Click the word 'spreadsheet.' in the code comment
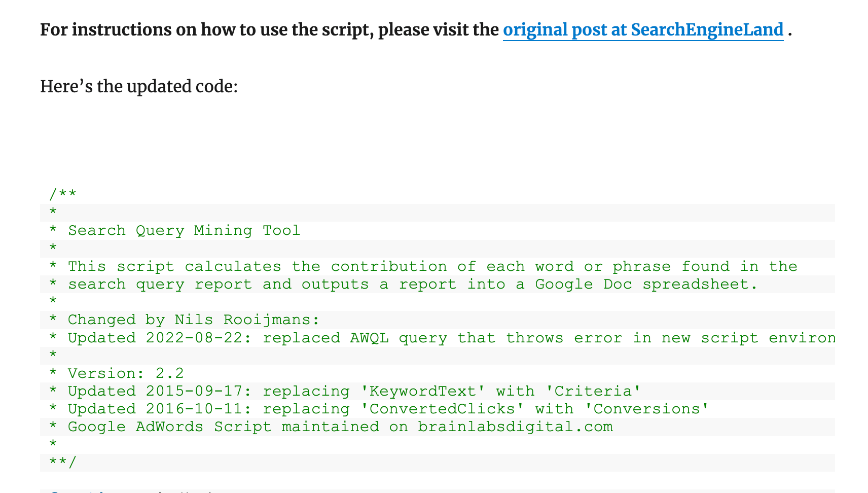The height and width of the screenshot is (493, 868). [700, 284]
